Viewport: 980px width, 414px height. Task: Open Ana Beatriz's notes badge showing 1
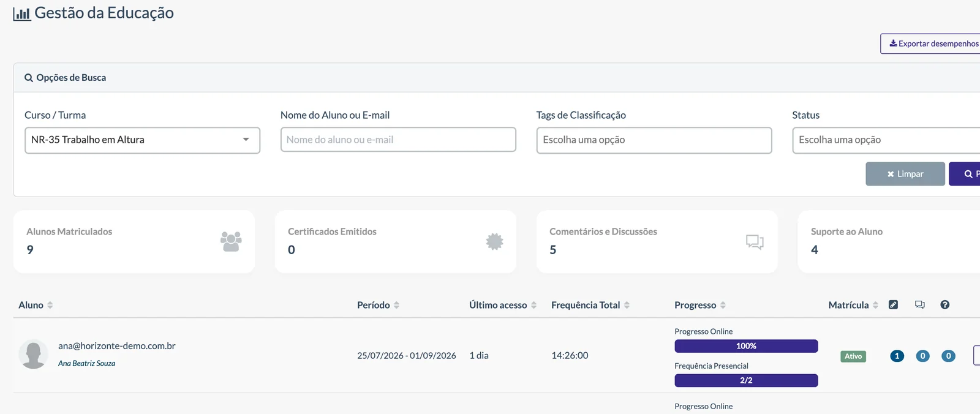[897, 356]
